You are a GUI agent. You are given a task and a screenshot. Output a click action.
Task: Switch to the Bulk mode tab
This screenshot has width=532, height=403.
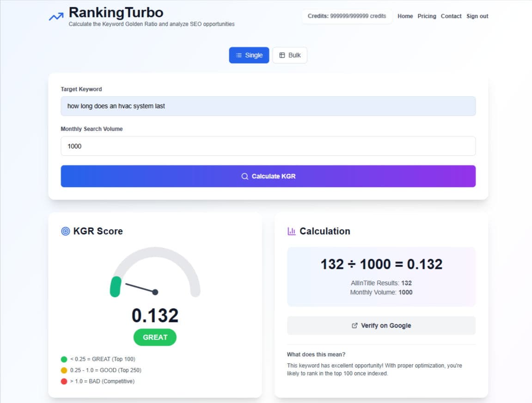290,55
